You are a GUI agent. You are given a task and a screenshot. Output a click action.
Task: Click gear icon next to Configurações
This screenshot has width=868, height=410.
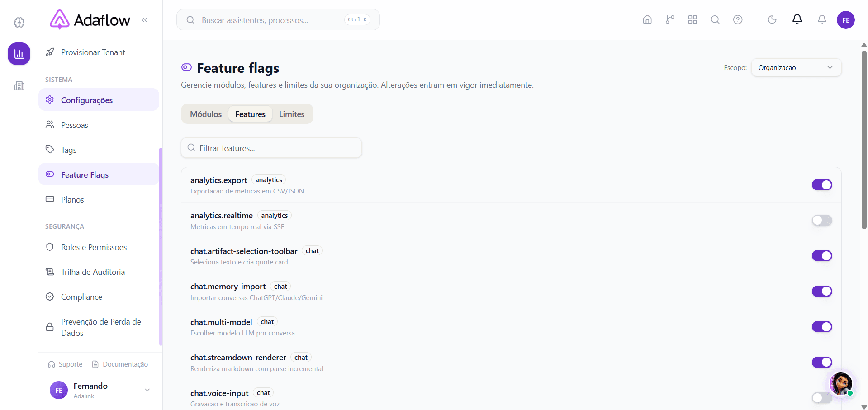pyautogui.click(x=50, y=99)
